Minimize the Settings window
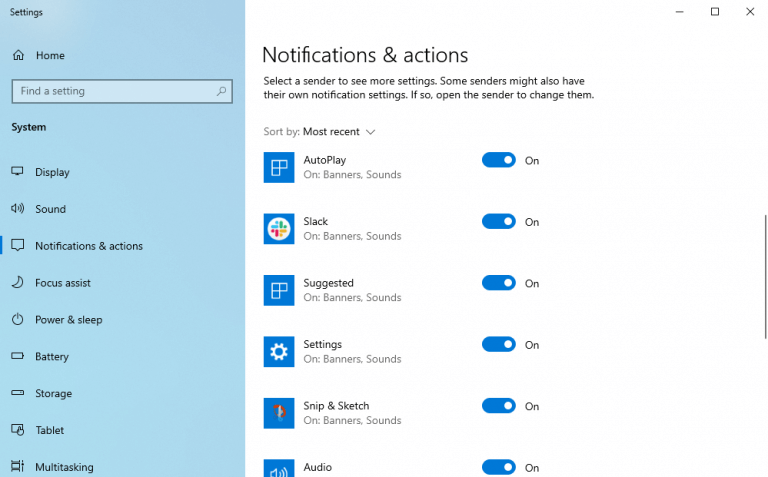768x477 pixels. [x=679, y=12]
